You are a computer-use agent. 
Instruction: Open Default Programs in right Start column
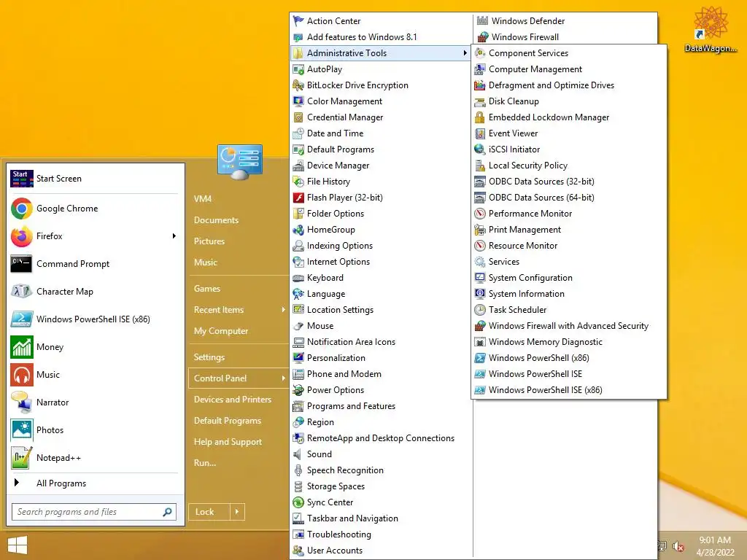228,421
